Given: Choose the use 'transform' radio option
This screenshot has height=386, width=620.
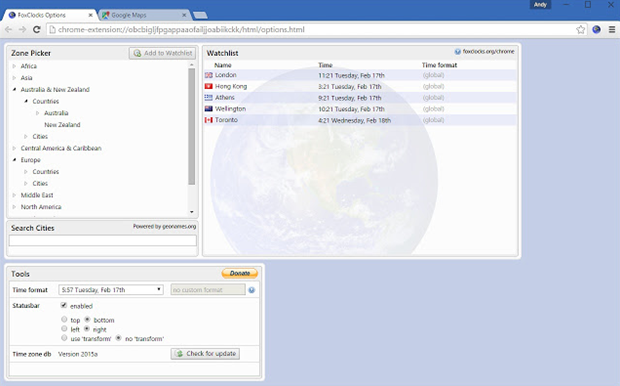Looking at the screenshot, I should point(64,338).
